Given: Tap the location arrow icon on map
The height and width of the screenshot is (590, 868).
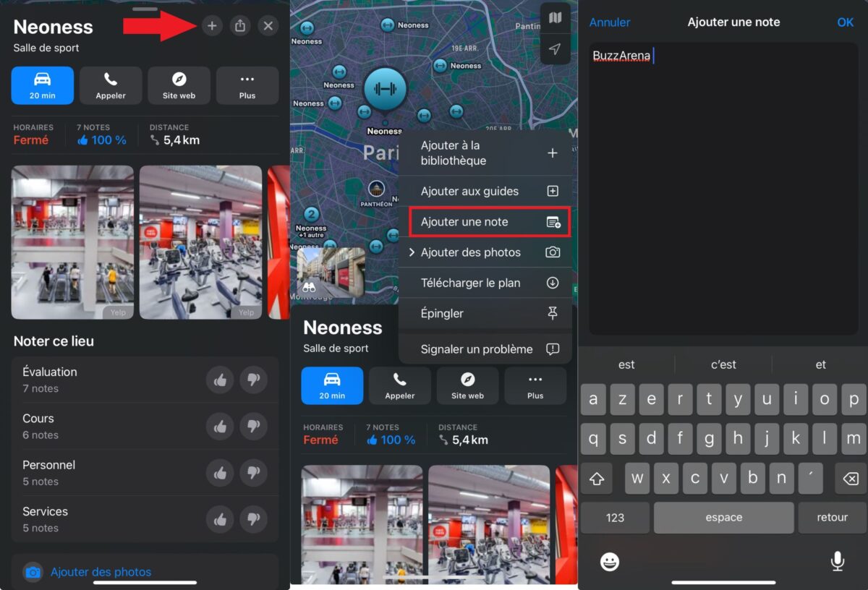Looking at the screenshot, I should 555,49.
